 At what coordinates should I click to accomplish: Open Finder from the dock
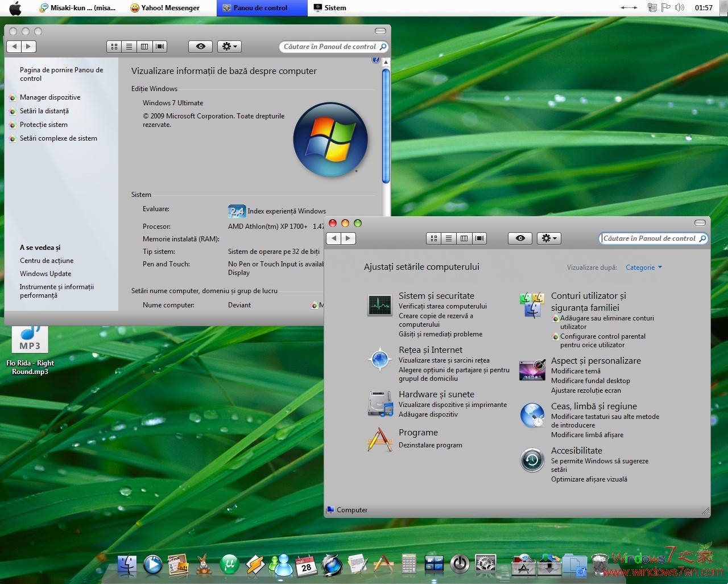127,565
